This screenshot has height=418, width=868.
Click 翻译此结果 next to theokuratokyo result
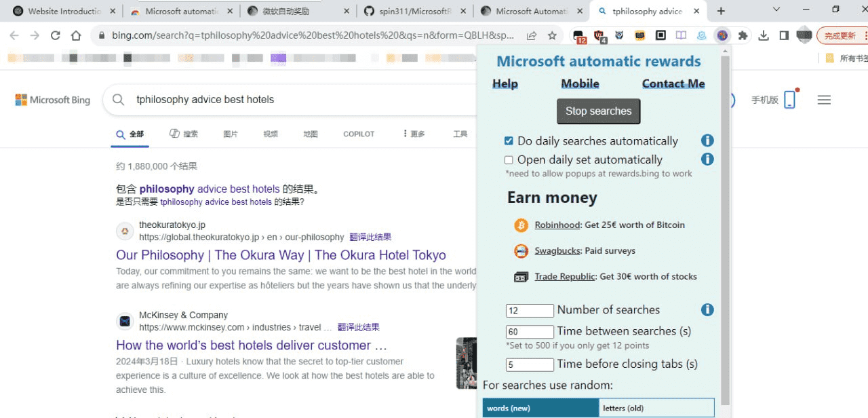[370, 237]
